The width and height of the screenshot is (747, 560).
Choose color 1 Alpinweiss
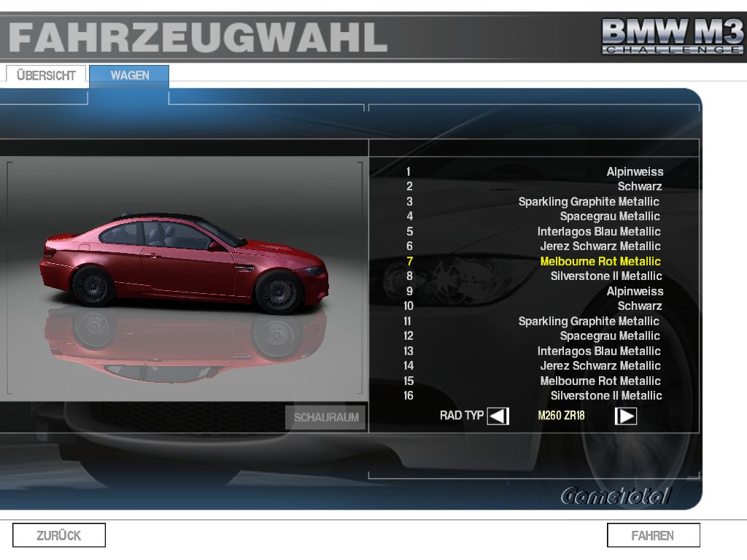pyautogui.click(x=533, y=171)
